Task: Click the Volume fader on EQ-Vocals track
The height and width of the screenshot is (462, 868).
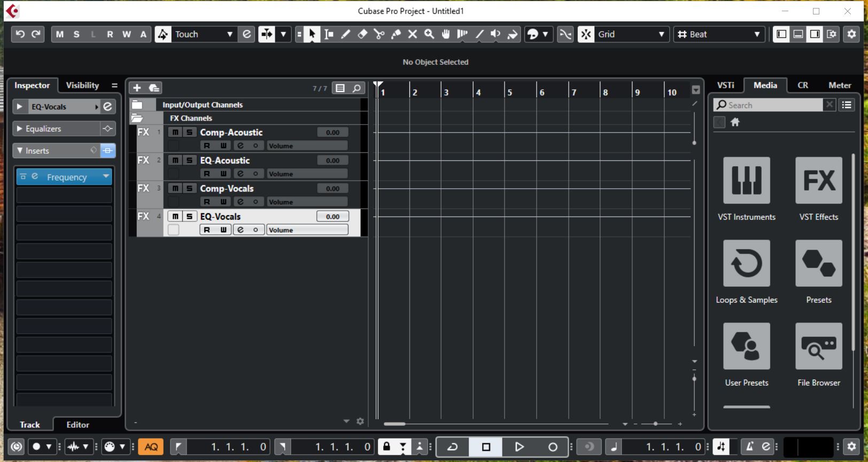Action: 307,230
